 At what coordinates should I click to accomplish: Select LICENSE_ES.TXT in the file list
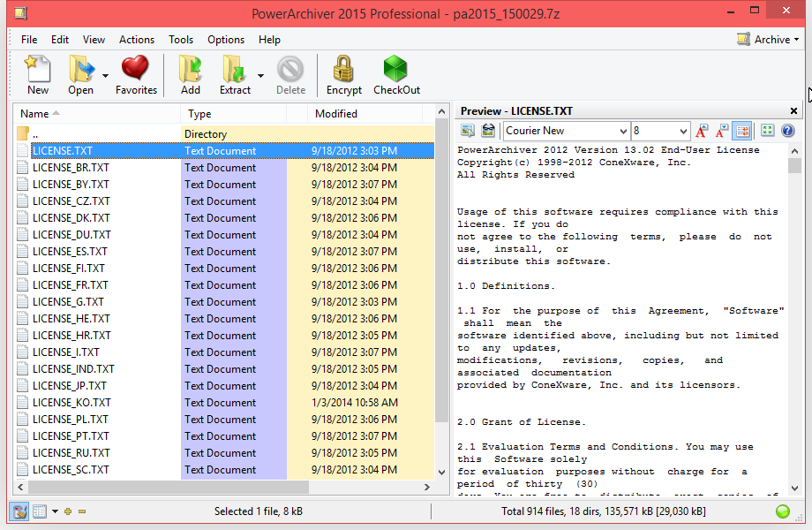click(70, 251)
